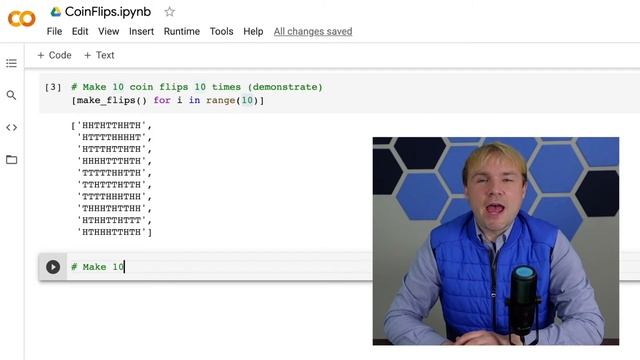Click the Google Drive icon by the notebook title

[x=56, y=12]
